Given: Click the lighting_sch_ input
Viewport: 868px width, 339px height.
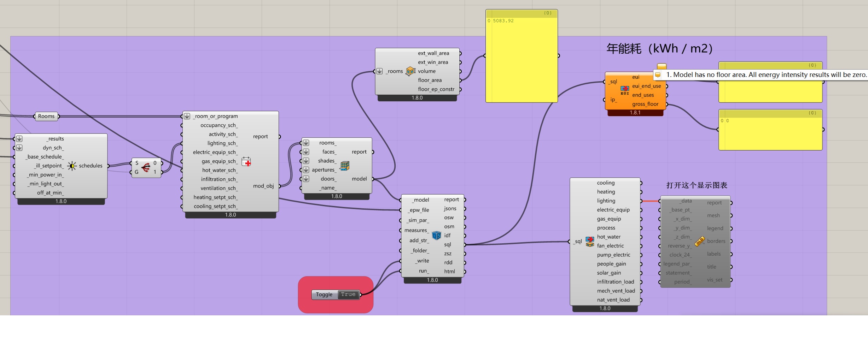Looking at the screenshot, I should pyautogui.click(x=222, y=143).
